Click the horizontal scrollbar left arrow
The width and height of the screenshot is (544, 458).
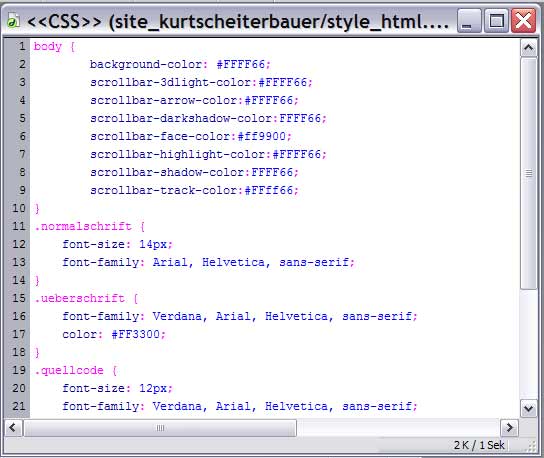click(x=13, y=427)
